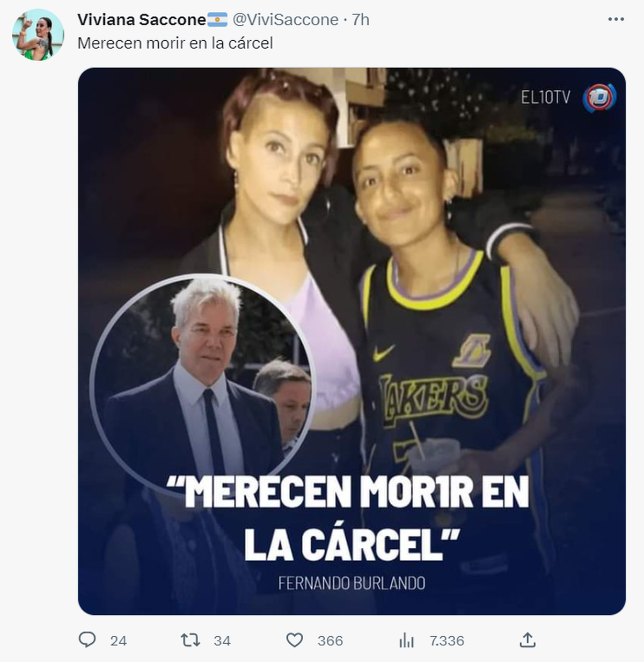The width and height of the screenshot is (644, 662).
Task: Open the 7h timestamp link
Action: (x=361, y=20)
